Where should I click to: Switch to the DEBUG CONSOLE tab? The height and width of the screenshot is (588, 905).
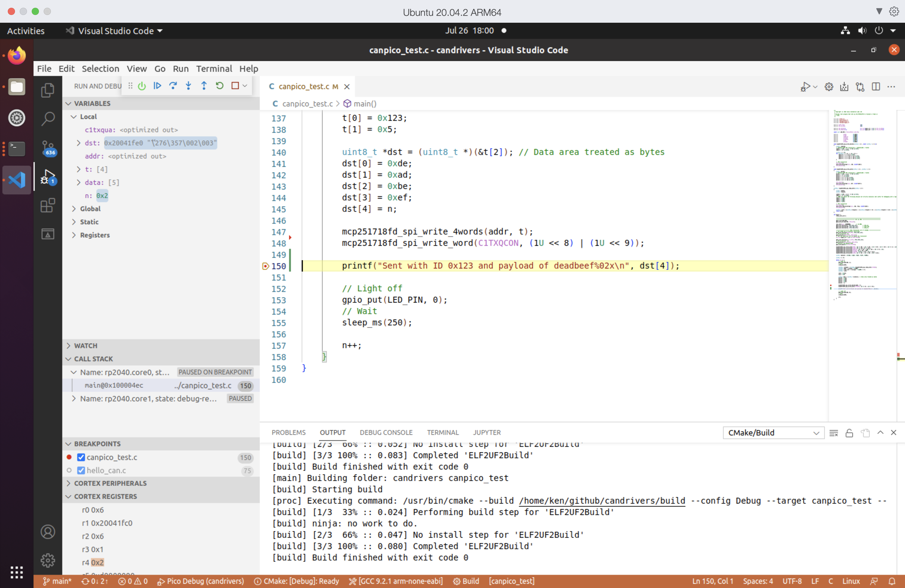386,432
